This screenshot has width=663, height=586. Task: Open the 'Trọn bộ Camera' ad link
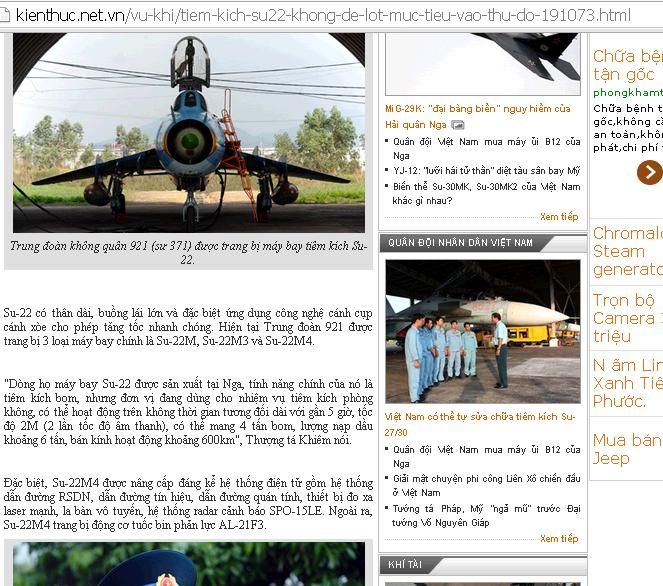coord(627,318)
